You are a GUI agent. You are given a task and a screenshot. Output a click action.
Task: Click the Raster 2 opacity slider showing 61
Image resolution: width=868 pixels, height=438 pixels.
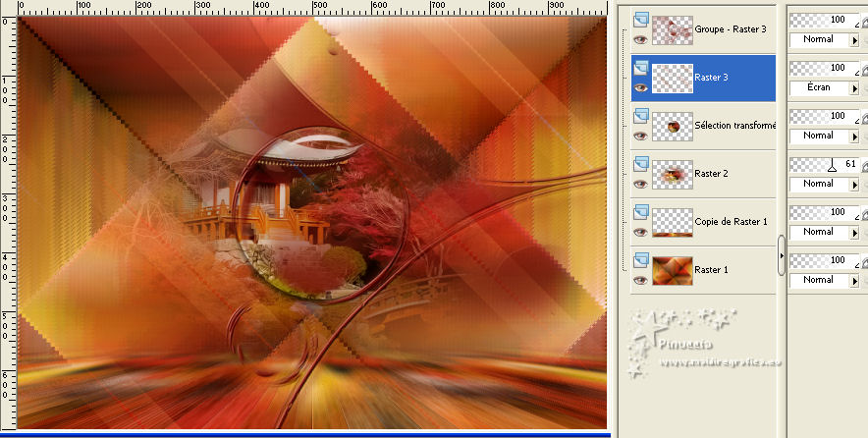pyautogui.click(x=824, y=165)
